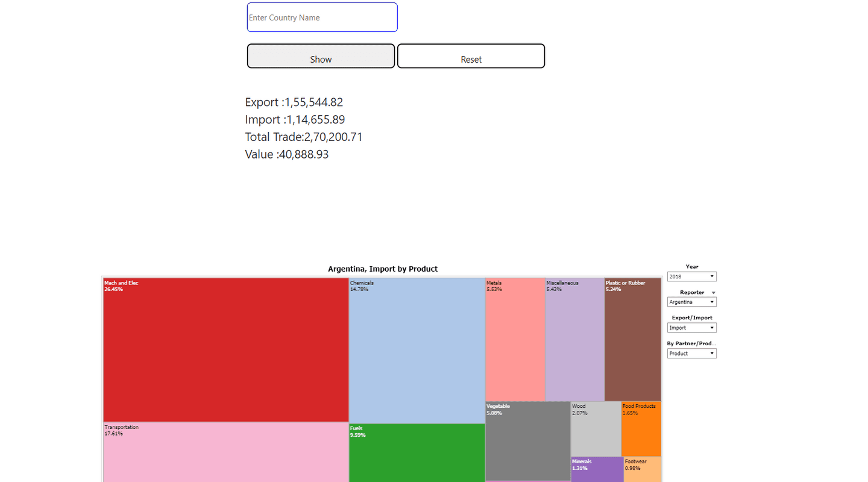Viewport: 868px width, 482px height.
Task: Select the green Fuels treemap block
Action: 417,453
